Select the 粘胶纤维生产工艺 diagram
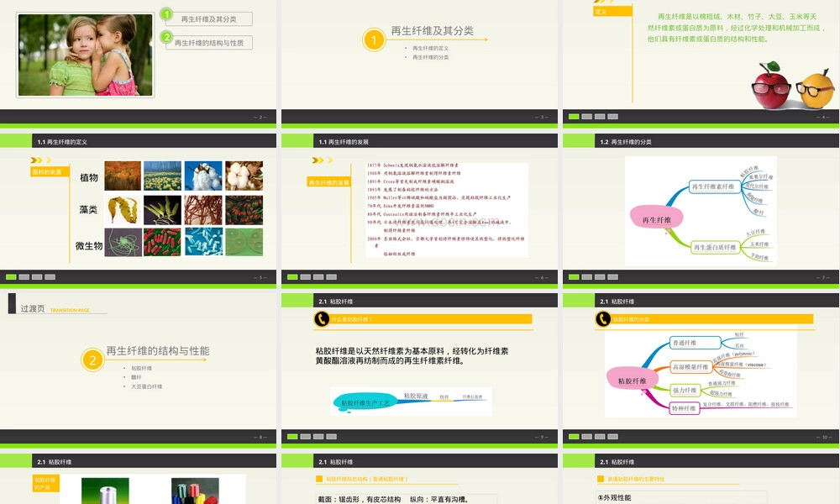 [411, 402]
